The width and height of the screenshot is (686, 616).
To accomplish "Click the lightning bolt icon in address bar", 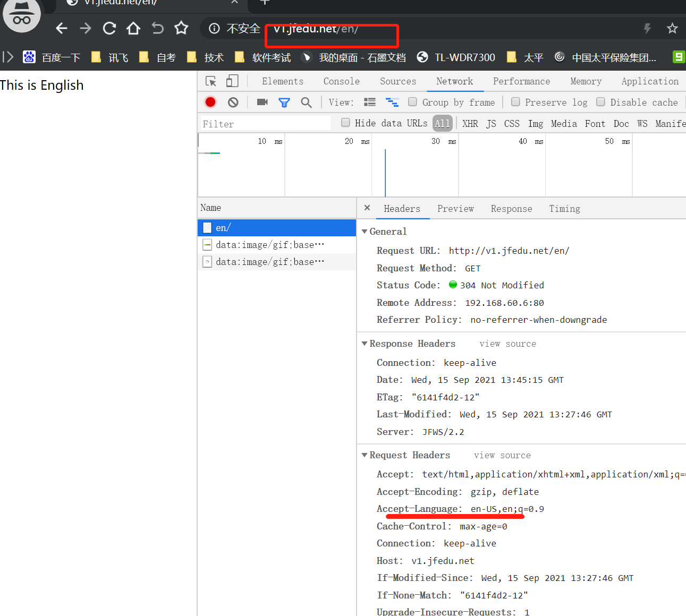I will click(x=647, y=28).
